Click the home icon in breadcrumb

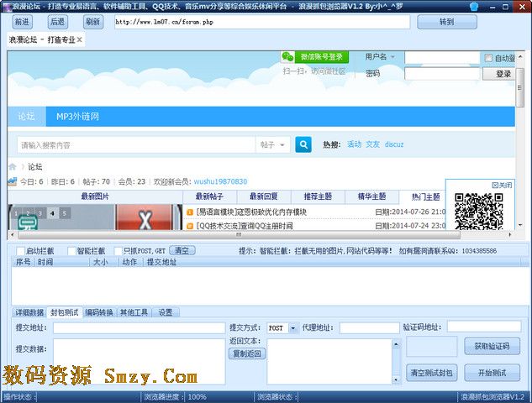coord(13,167)
